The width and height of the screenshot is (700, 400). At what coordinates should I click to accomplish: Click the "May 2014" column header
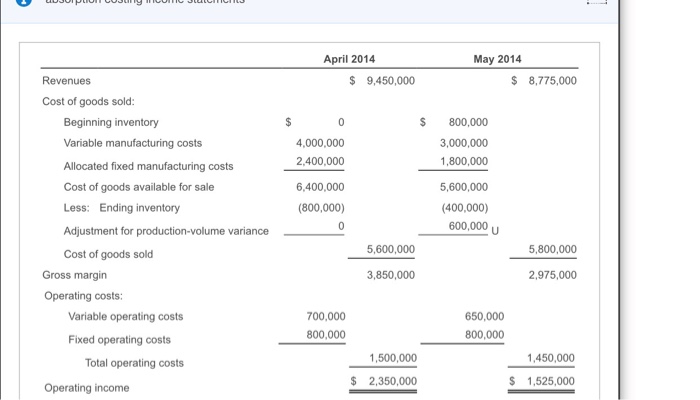click(497, 59)
